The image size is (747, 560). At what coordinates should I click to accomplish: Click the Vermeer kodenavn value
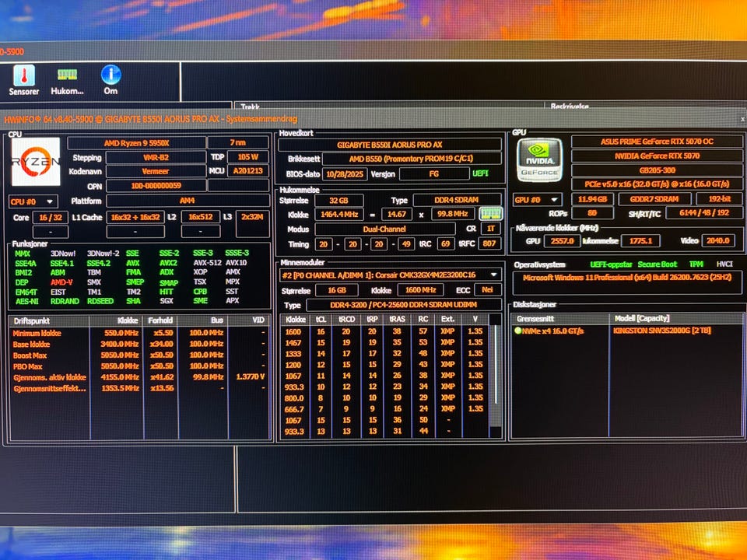pyautogui.click(x=156, y=171)
